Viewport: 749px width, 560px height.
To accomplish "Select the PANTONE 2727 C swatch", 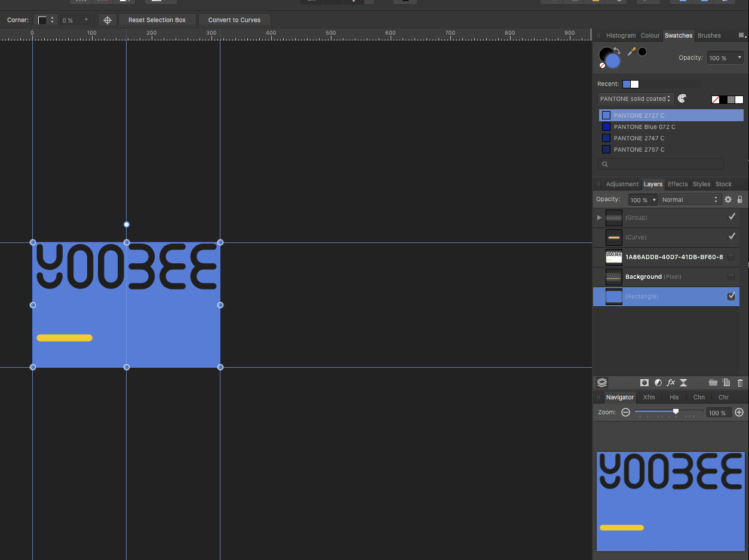I will 671,115.
